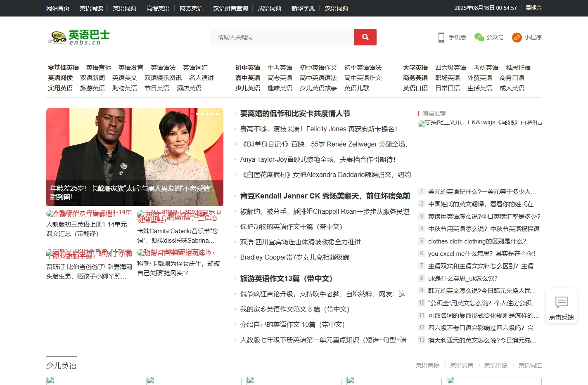Open 汉语词典 in the top bar

click(x=337, y=8)
